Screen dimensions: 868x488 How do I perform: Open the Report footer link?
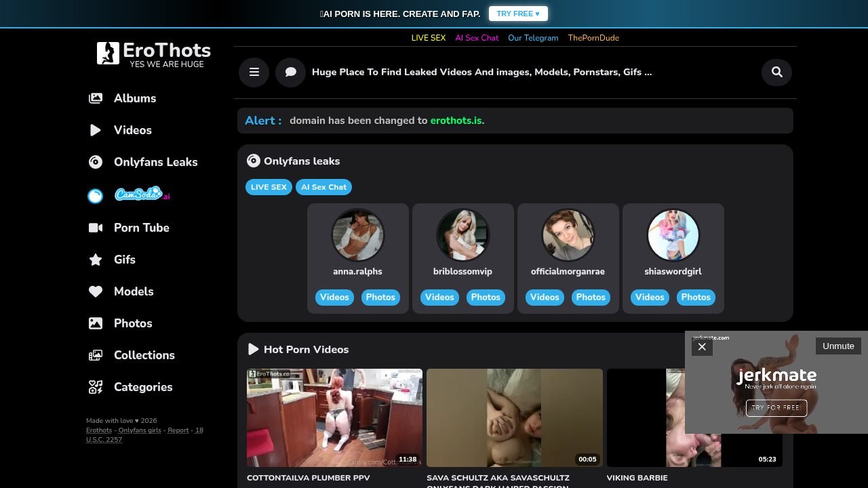[178, 430]
